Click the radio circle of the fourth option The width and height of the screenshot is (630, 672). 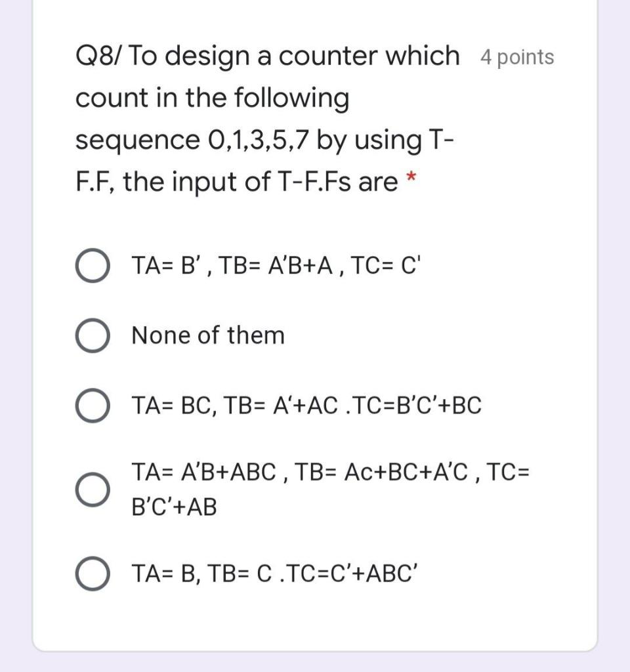[x=92, y=489]
